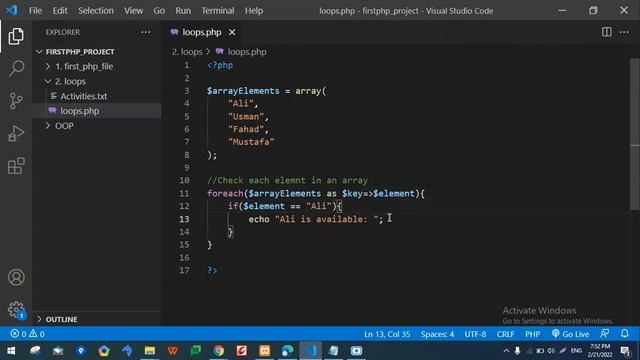The height and width of the screenshot is (360, 640).
Task: Click the Go Live status bar button
Action: coord(570,334)
